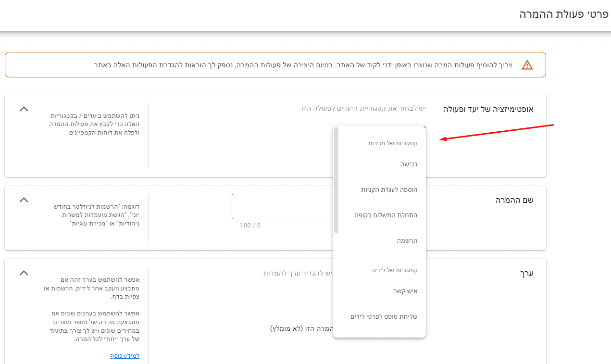Open the למידע נוסף link

[x=125, y=356]
